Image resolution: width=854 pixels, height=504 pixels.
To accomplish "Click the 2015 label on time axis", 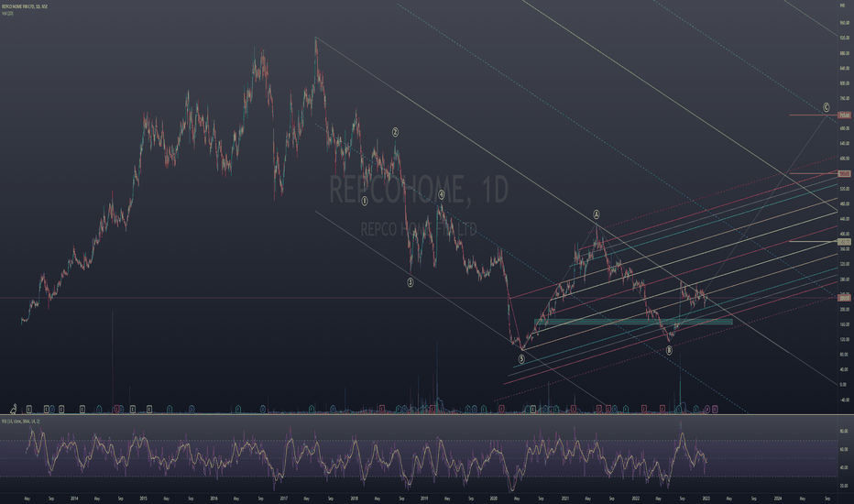I will (x=143, y=498).
